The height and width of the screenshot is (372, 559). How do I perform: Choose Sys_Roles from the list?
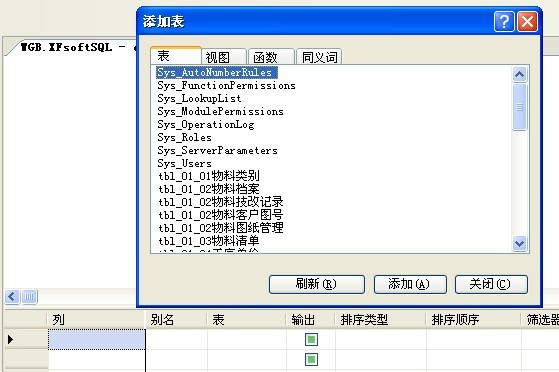click(184, 137)
